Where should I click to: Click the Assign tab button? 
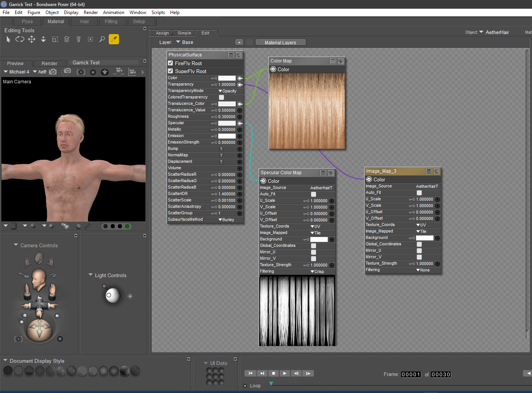click(162, 33)
